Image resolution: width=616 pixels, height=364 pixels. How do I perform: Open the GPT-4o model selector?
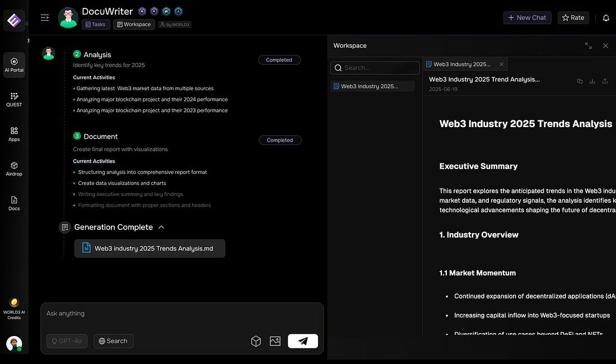(67, 341)
